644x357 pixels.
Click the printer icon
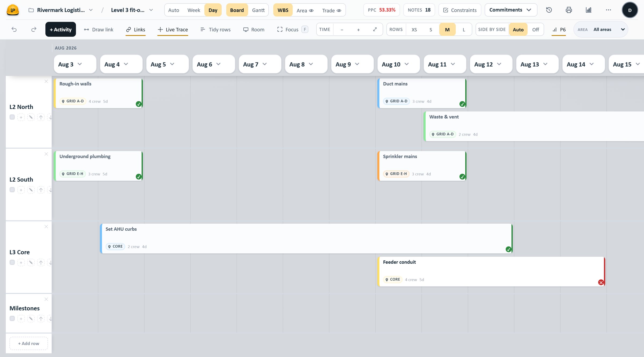pyautogui.click(x=569, y=10)
